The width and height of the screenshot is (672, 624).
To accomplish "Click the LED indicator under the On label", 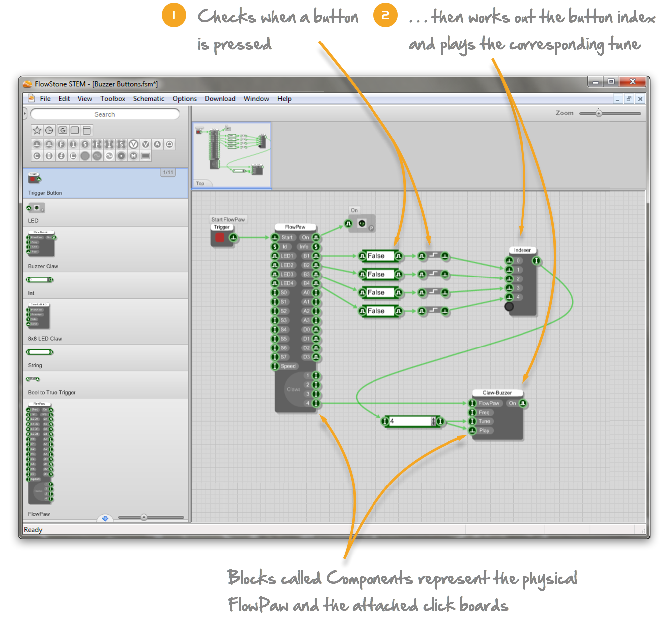I will point(362,224).
